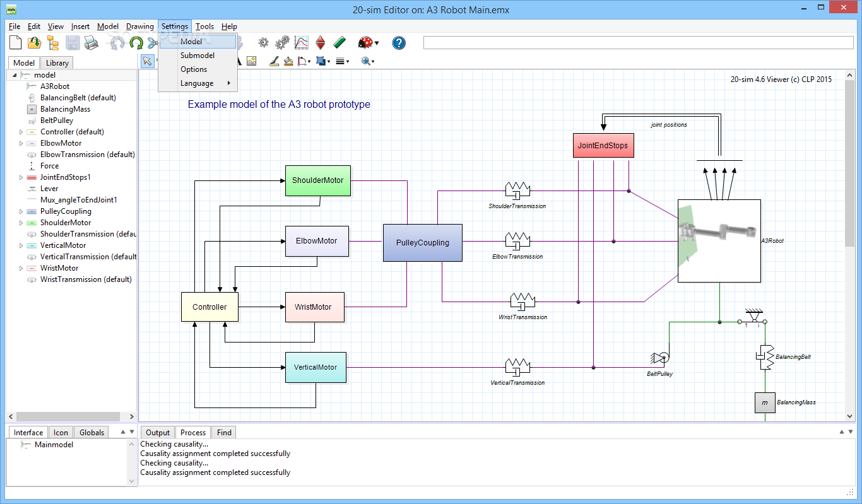This screenshot has width=862, height=504.
Task: Click the green pencil toolbar icon
Action: [339, 43]
